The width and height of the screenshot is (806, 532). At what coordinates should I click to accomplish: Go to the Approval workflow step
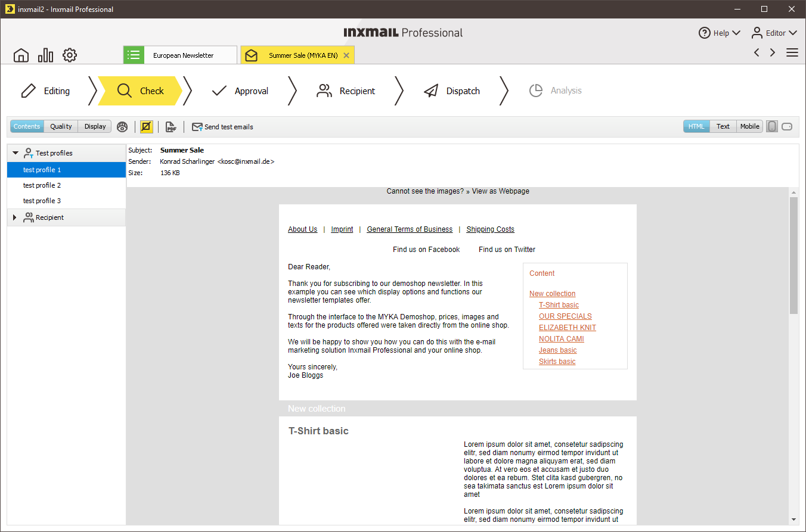pos(240,91)
